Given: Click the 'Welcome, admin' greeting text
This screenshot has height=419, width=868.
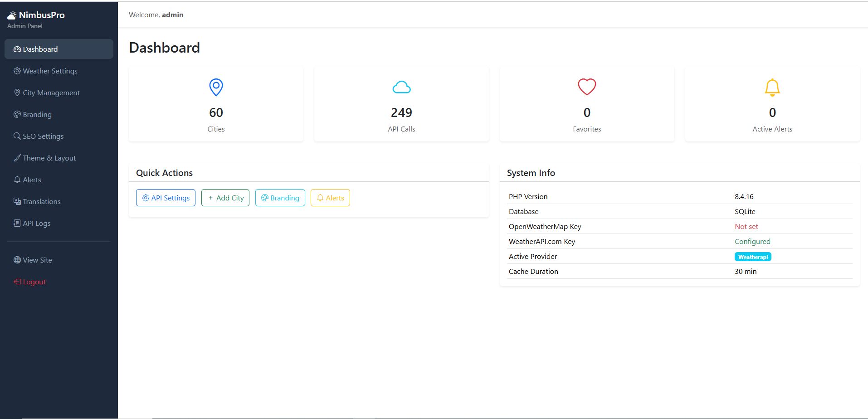Looking at the screenshot, I should (x=156, y=15).
